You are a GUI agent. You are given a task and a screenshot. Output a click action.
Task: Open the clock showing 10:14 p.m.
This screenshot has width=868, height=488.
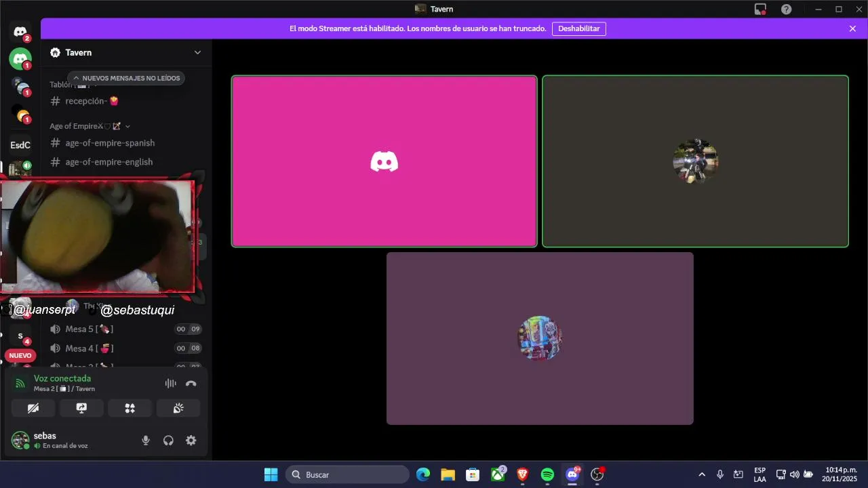coord(841,474)
